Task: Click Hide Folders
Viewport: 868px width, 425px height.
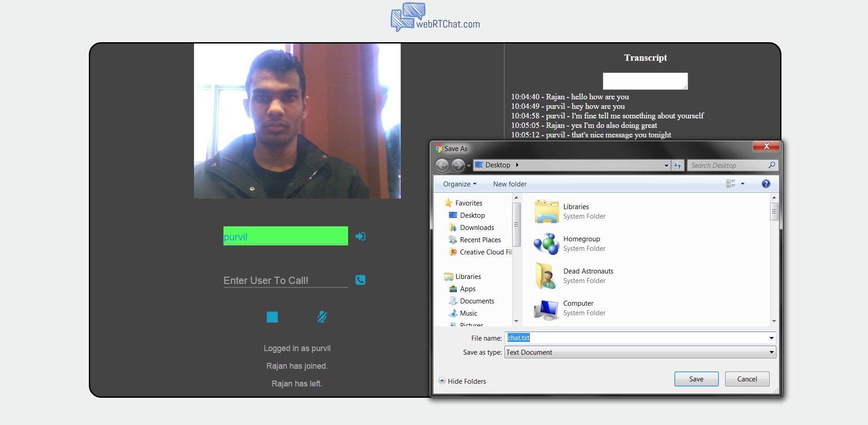Action: coord(462,381)
